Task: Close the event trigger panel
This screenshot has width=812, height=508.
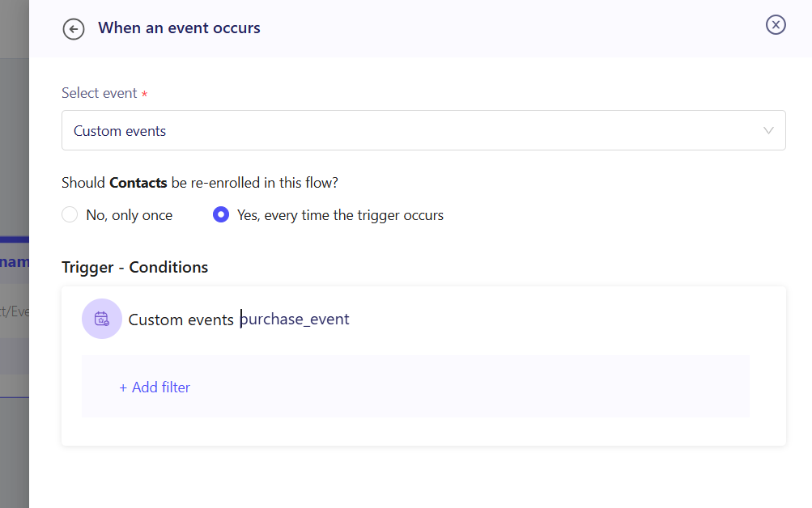Action: [776, 25]
